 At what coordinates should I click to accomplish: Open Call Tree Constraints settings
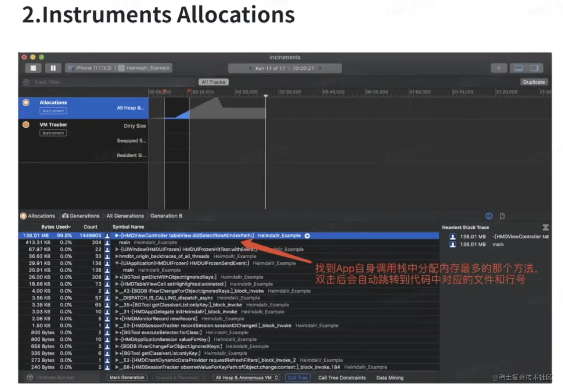342,377
